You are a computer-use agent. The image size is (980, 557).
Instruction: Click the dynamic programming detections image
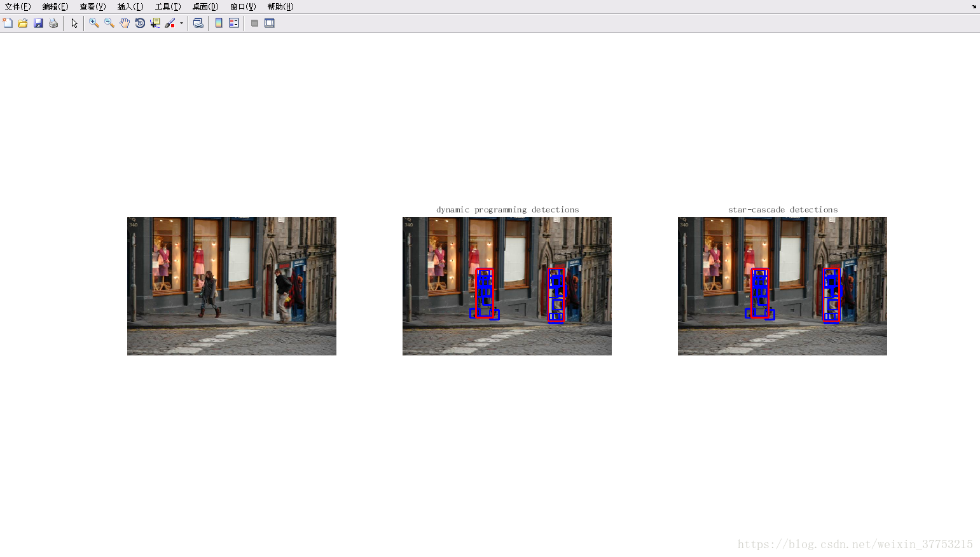click(507, 286)
